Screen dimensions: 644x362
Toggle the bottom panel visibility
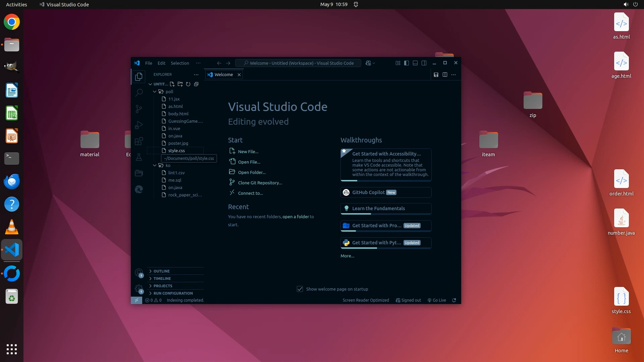tap(415, 63)
